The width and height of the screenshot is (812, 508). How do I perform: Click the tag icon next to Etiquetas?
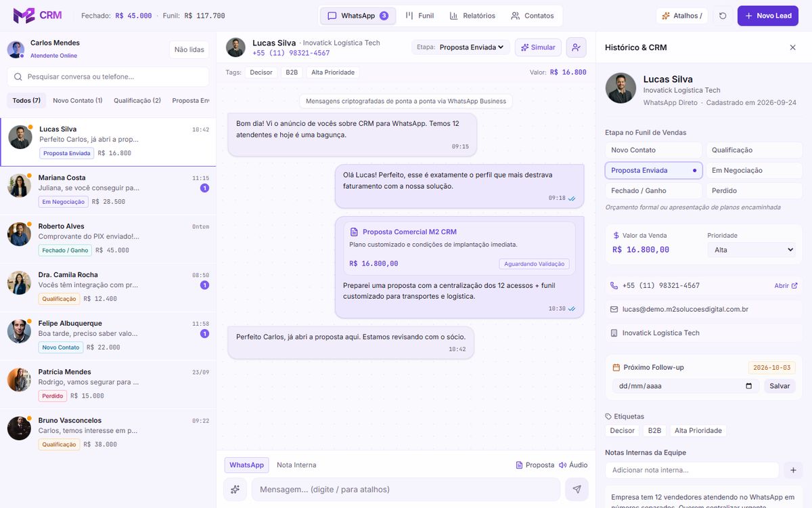click(608, 417)
